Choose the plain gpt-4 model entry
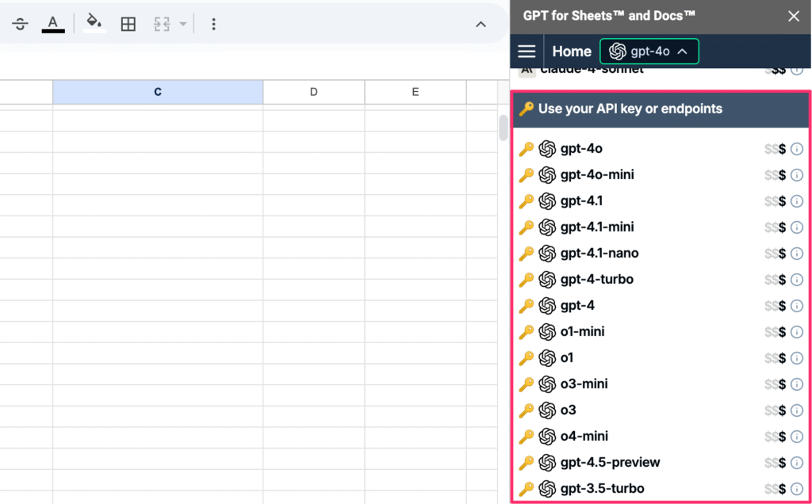The width and height of the screenshot is (812, 504). click(661, 305)
